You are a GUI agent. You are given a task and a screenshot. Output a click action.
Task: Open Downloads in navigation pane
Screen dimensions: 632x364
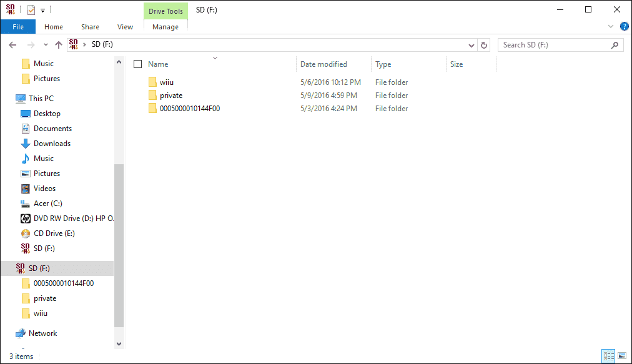(x=52, y=144)
